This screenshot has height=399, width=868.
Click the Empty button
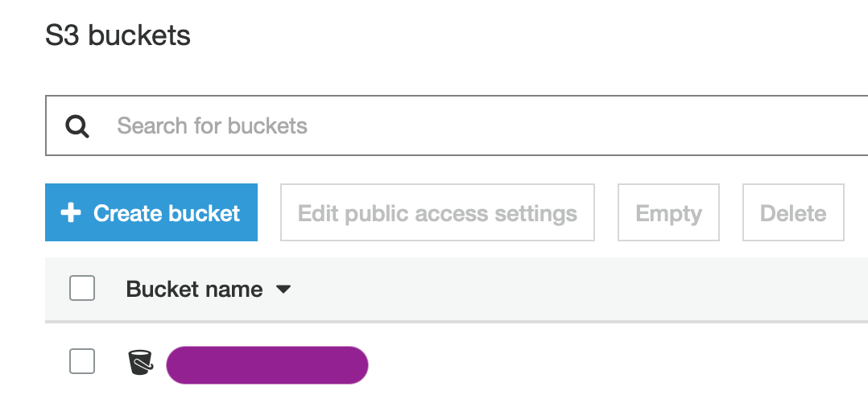(x=668, y=212)
